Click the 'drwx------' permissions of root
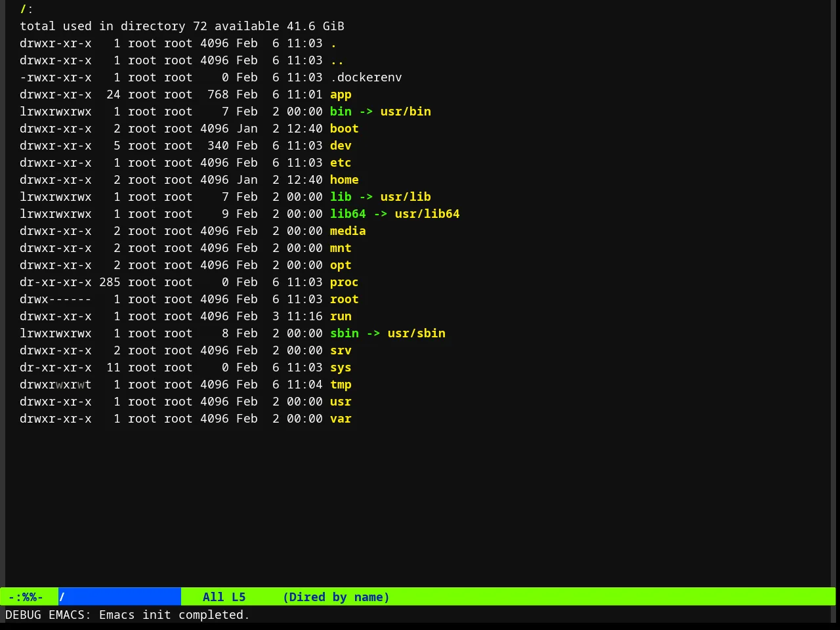This screenshot has height=630, width=840. 56,299
